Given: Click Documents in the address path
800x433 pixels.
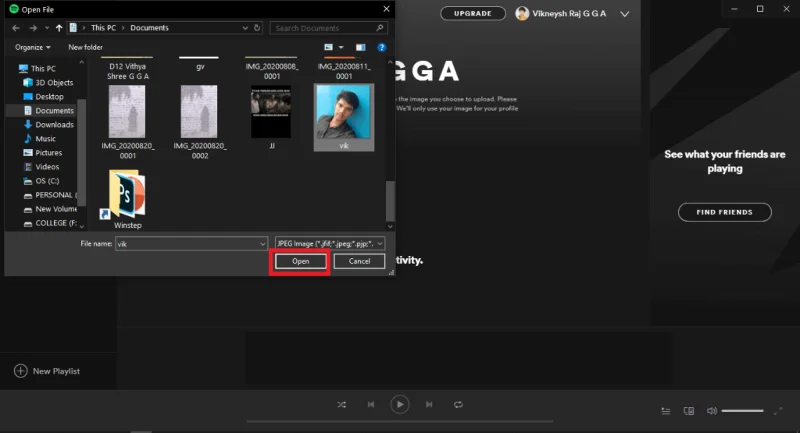Looking at the screenshot, I should pyautogui.click(x=149, y=28).
